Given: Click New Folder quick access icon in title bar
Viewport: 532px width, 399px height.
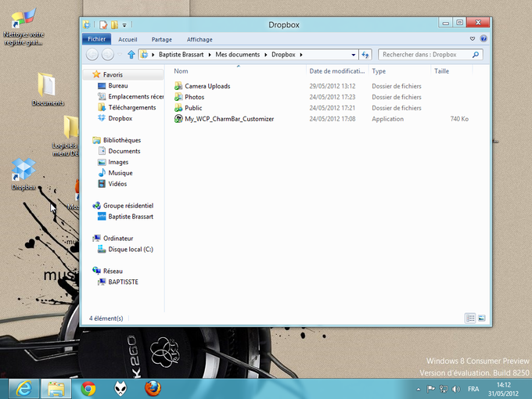Looking at the screenshot, I should pos(114,25).
